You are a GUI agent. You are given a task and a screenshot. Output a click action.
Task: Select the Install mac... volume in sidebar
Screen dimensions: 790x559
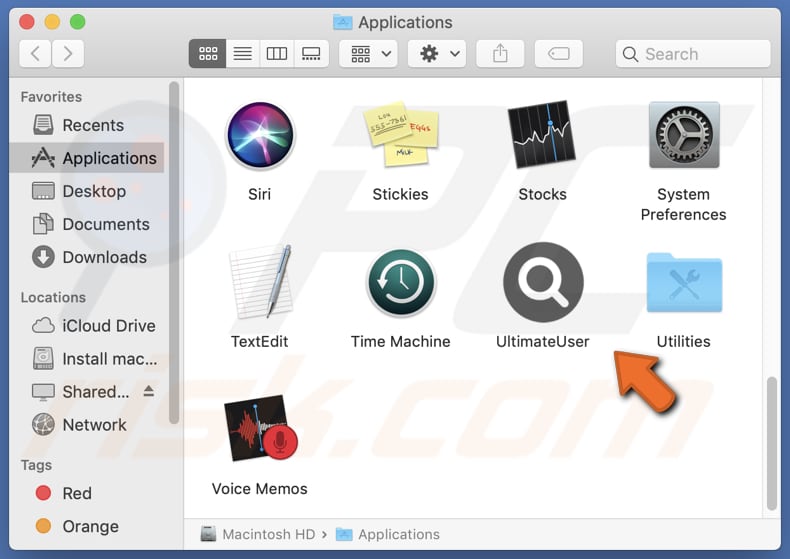click(x=88, y=359)
